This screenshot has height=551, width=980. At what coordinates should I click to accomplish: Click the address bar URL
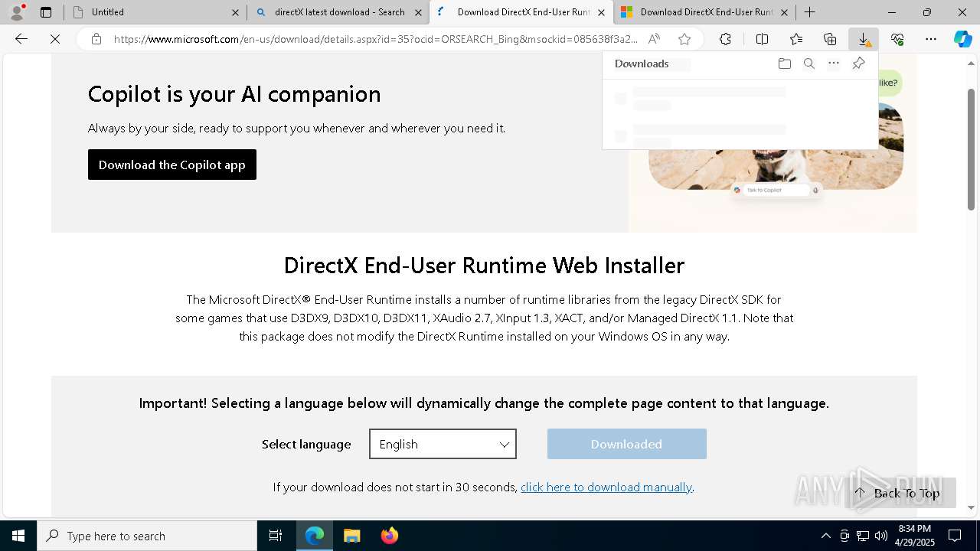pyautogui.click(x=375, y=39)
